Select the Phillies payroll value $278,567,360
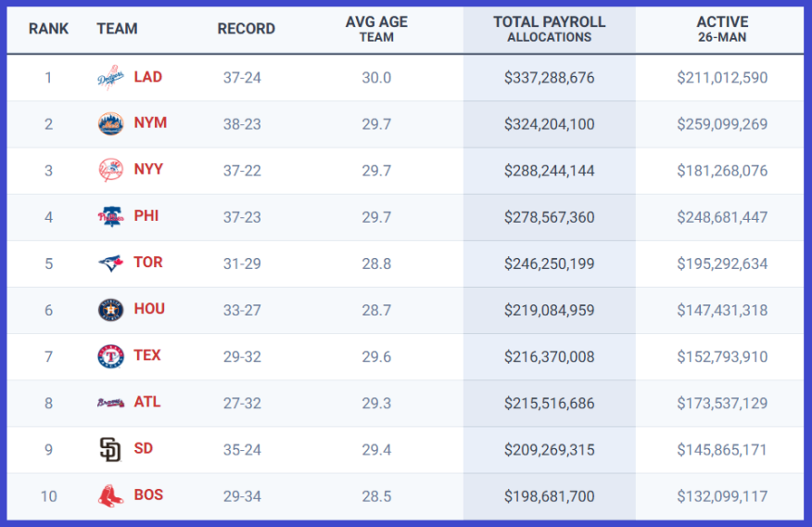The width and height of the screenshot is (812, 527). pos(549,217)
